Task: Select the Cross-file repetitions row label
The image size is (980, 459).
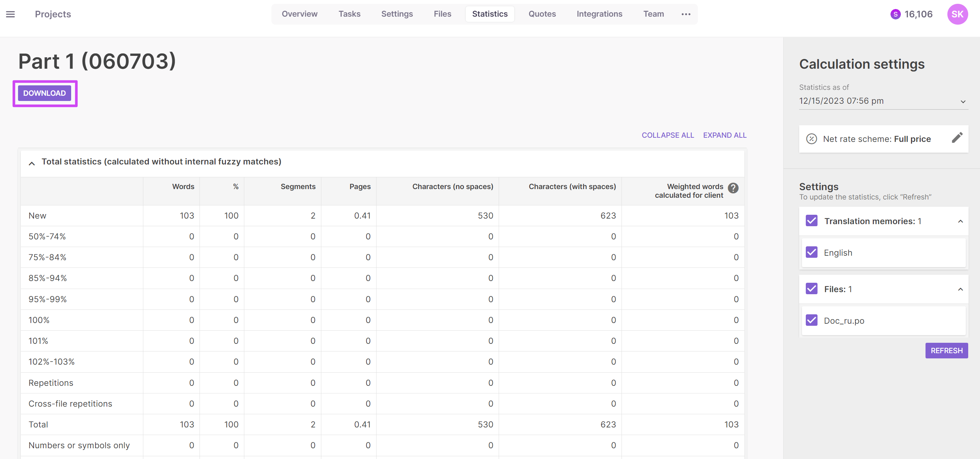Action: [70, 404]
